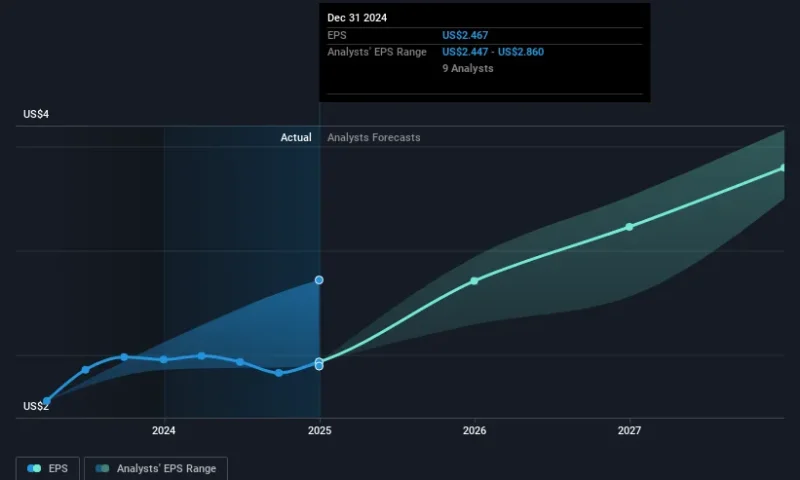Click the US$2.447 - US$2.860 range value

(493, 52)
